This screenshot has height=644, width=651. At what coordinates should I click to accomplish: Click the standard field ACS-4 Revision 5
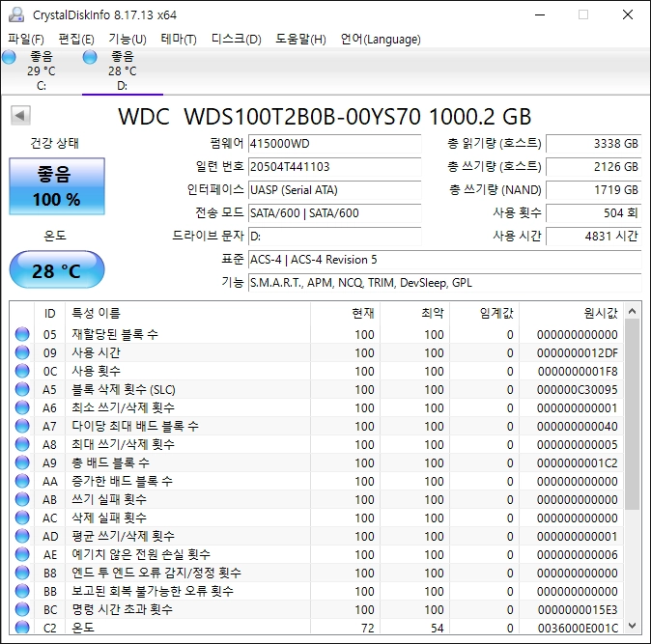pyautogui.click(x=445, y=260)
